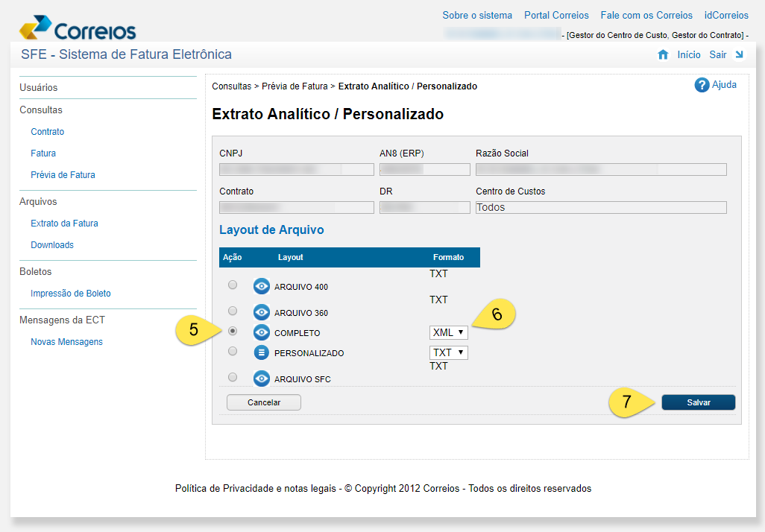Image resolution: width=765 pixels, height=532 pixels.
Task: Click the Ajuda question mark icon
Action: point(702,85)
